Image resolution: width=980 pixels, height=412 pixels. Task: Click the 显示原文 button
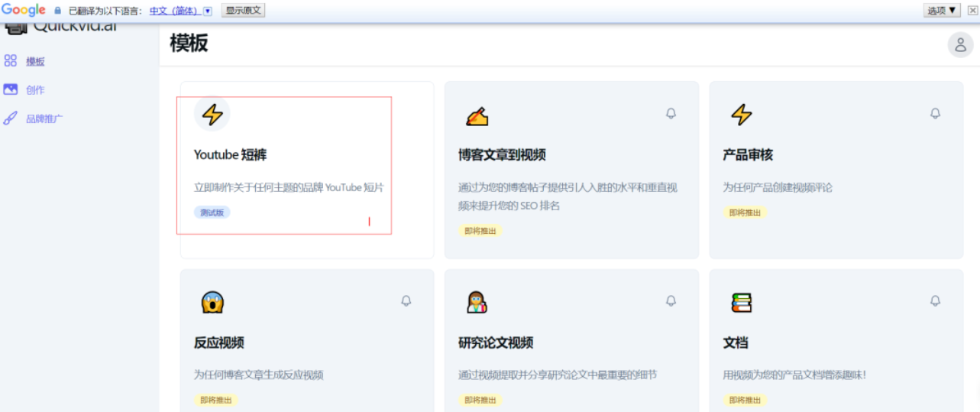click(x=243, y=10)
